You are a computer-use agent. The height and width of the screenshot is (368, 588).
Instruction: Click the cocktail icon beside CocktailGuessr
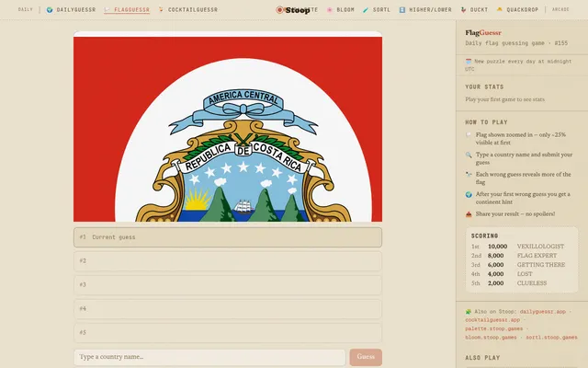coord(161,9)
